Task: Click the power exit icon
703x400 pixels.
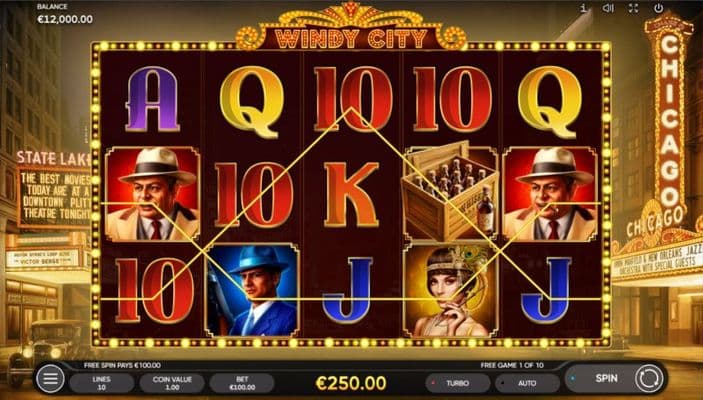Action: 658,8
